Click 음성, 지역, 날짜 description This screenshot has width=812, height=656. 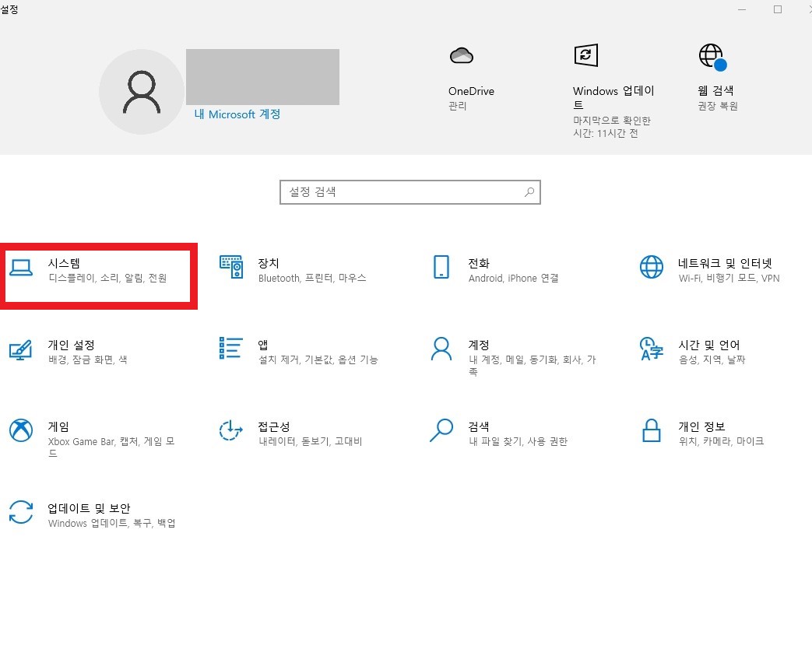coord(712,360)
